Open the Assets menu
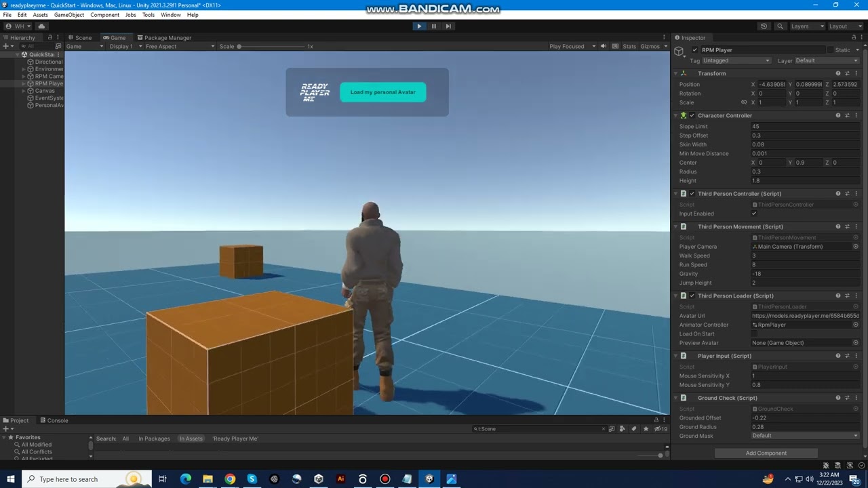This screenshot has height=488, width=868. click(40, 15)
